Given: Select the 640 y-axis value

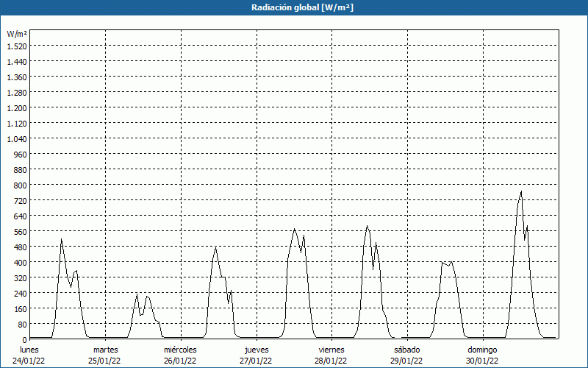Looking at the screenshot, I should [21, 216].
